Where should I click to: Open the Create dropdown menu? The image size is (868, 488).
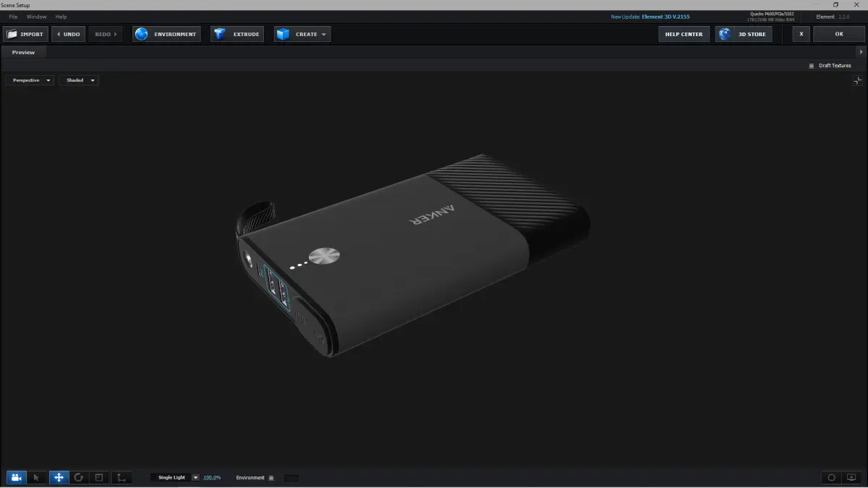tap(302, 34)
